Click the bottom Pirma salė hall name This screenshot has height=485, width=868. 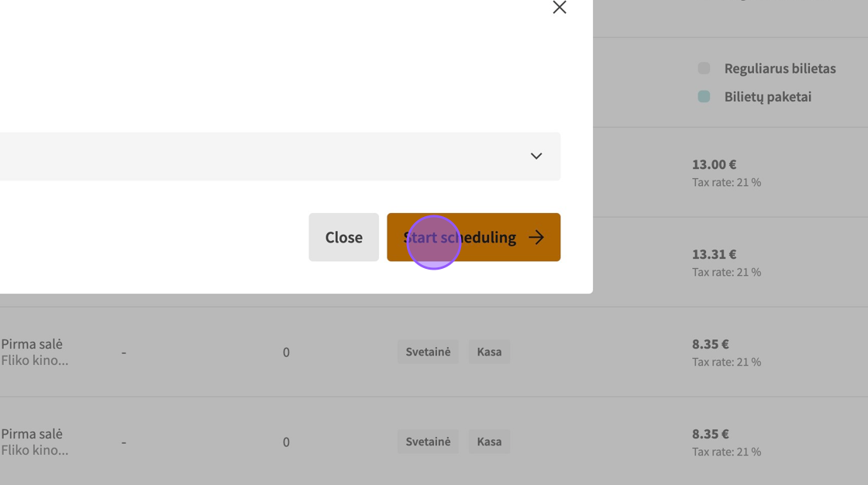tap(32, 434)
